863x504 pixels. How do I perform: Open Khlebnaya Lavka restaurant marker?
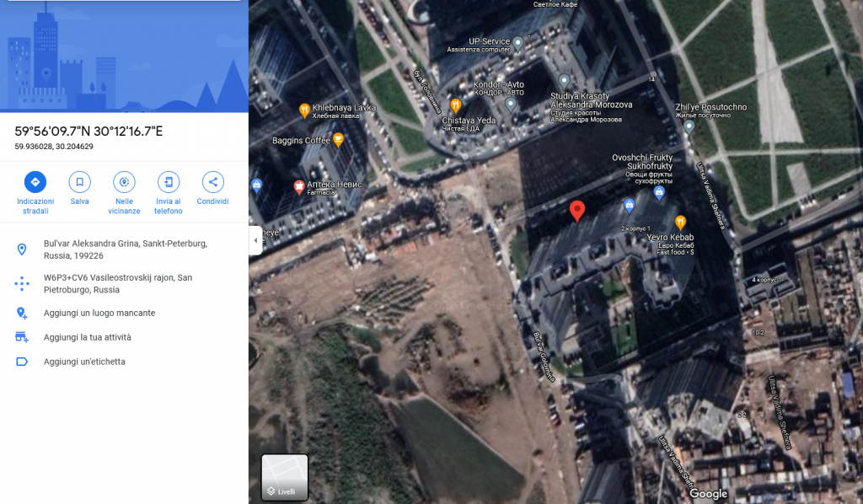pyautogui.click(x=303, y=111)
